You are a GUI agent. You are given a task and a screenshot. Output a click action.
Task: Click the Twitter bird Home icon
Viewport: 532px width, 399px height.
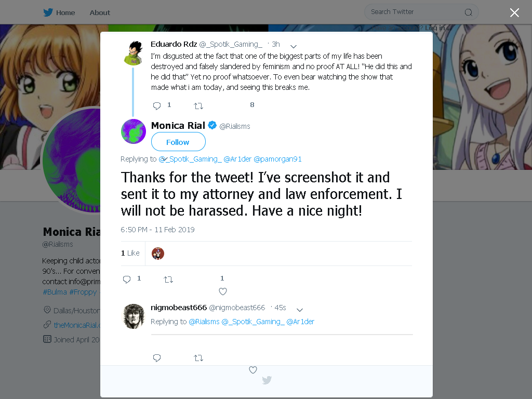[x=48, y=12]
